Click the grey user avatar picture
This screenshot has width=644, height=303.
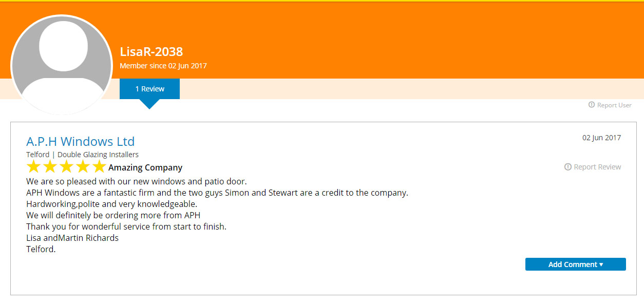62,65
